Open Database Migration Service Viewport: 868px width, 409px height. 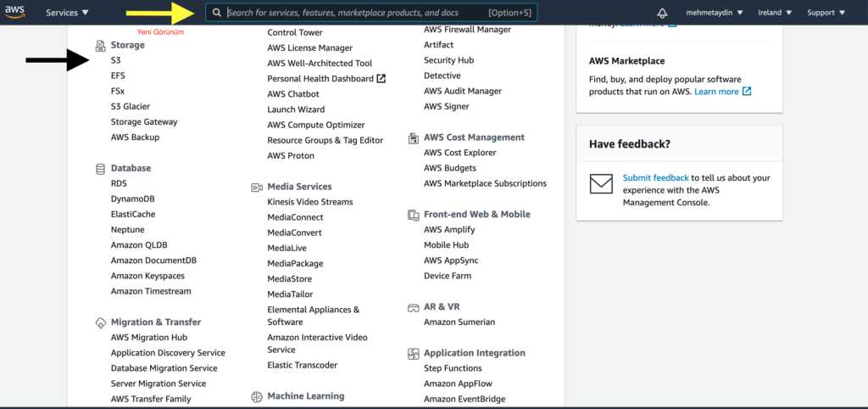(164, 368)
